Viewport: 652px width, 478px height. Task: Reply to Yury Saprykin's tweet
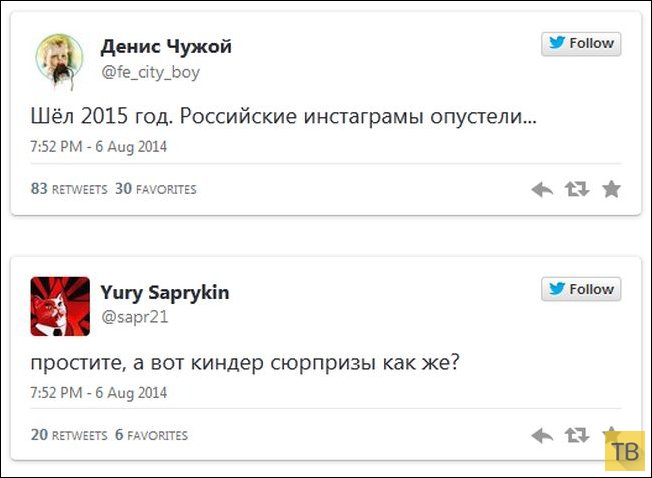[542, 435]
